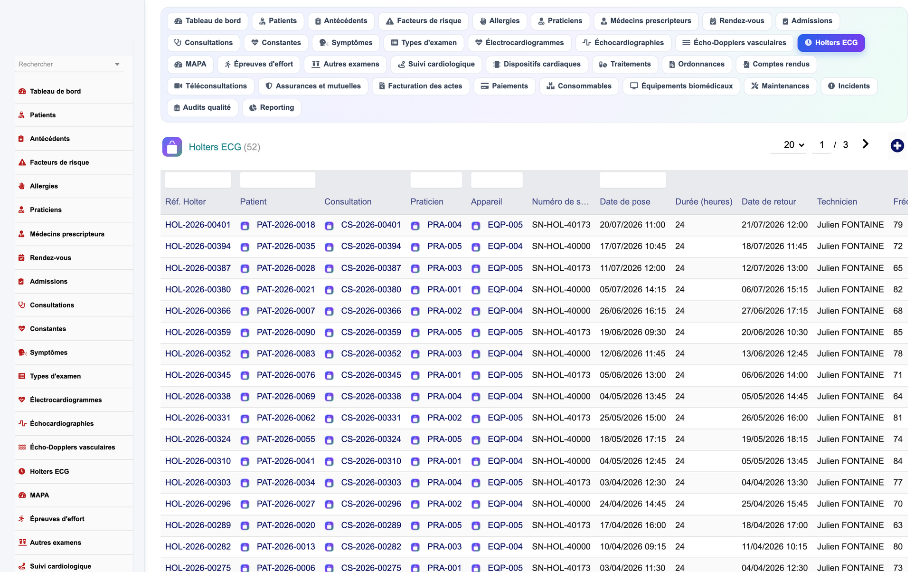Viewport: 924px width, 572px height.
Task: Open Médecins prescripteurs in sidebar
Action: (x=67, y=234)
